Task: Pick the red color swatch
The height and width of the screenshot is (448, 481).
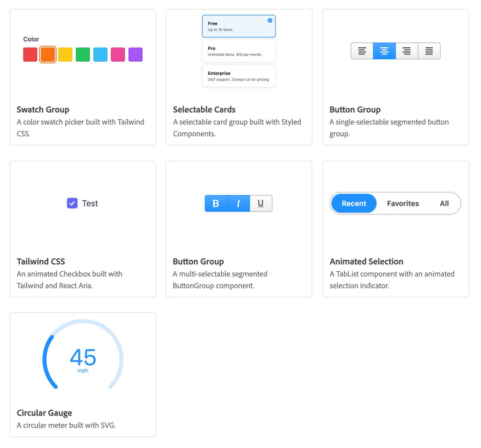Action: [30, 54]
